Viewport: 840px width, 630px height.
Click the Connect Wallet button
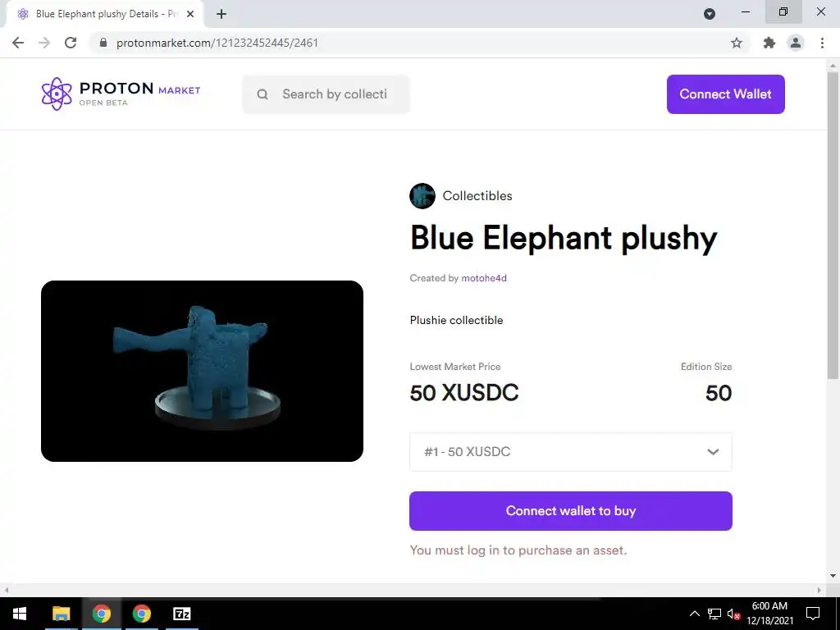725,94
